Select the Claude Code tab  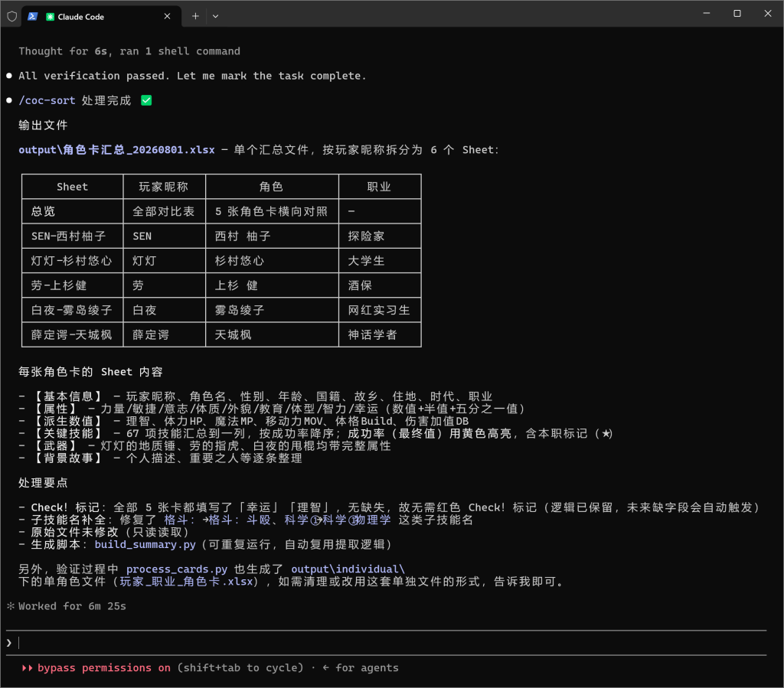click(x=100, y=17)
